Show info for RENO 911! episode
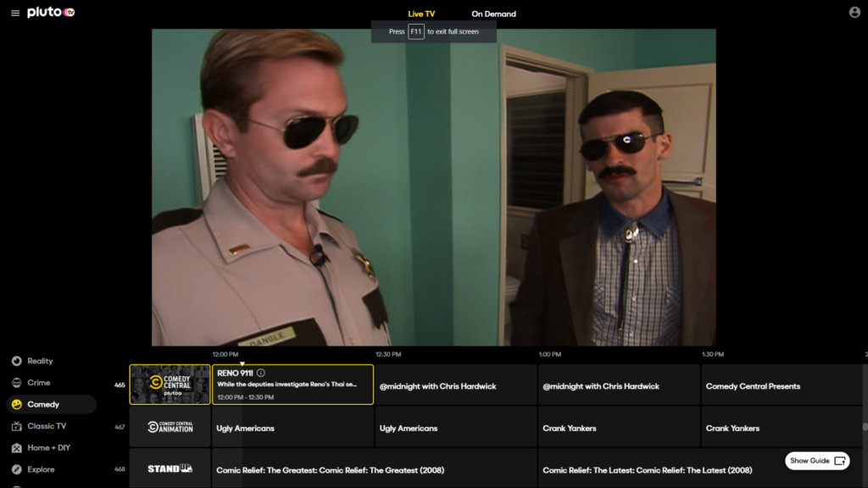The width and height of the screenshot is (868, 488). click(x=261, y=373)
